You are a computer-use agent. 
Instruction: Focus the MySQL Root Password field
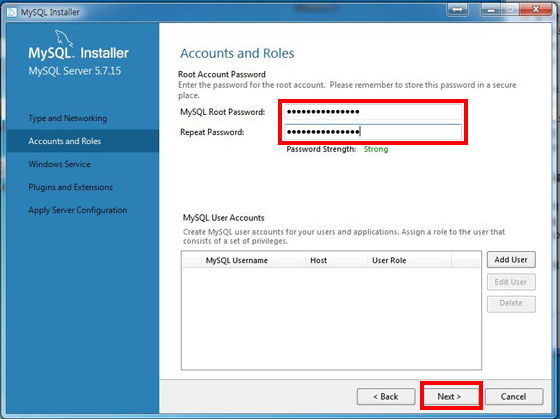pyautogui.click(x=373, y=112)
